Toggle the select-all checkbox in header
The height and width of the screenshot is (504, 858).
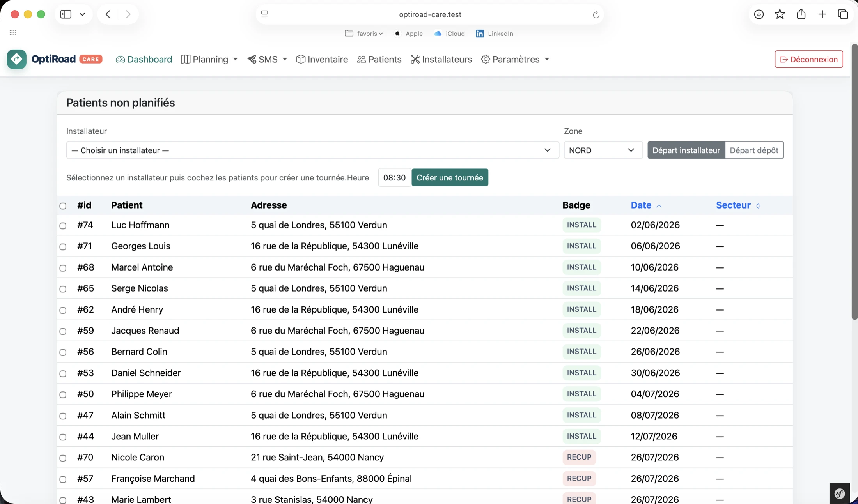[x=63, y=206]
